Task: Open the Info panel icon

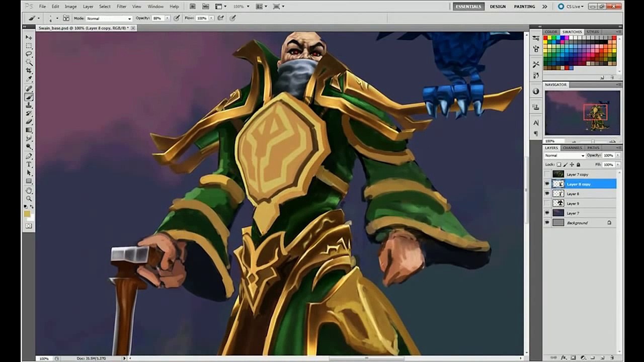Action: click(536, 92)
